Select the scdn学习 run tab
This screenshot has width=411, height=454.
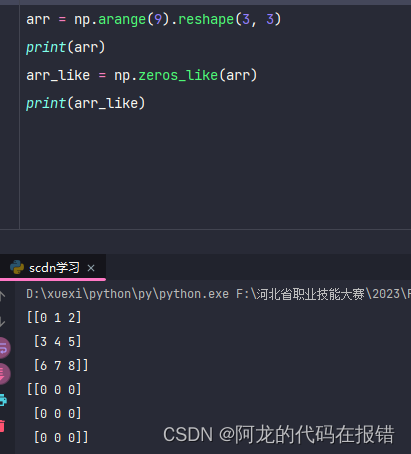pos(53,268)
